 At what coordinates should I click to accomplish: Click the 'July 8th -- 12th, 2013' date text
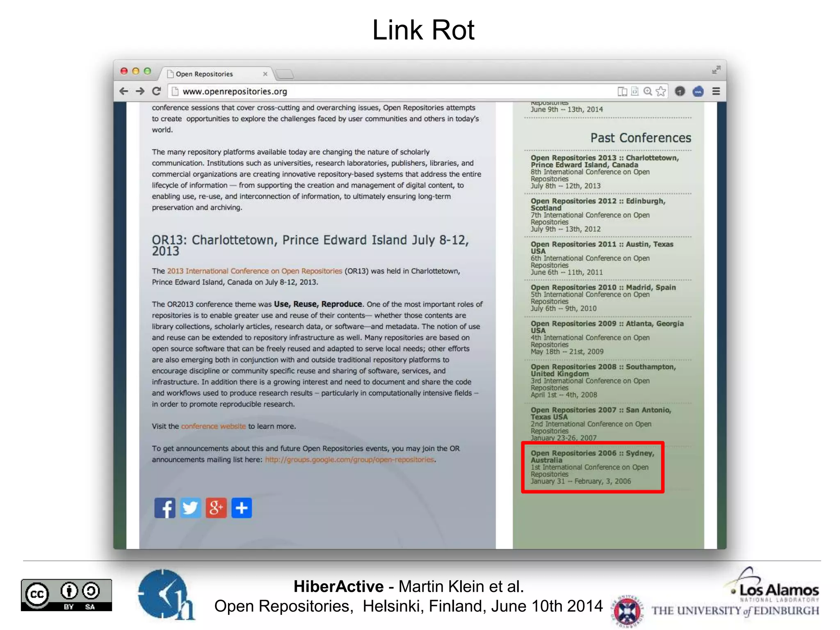[x=566, y=186]
